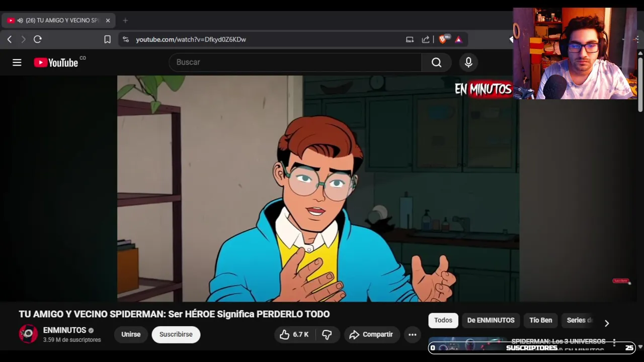Click the Unirse button
Viewport: 644px width, 362px height.
click(x=131, y=334)
